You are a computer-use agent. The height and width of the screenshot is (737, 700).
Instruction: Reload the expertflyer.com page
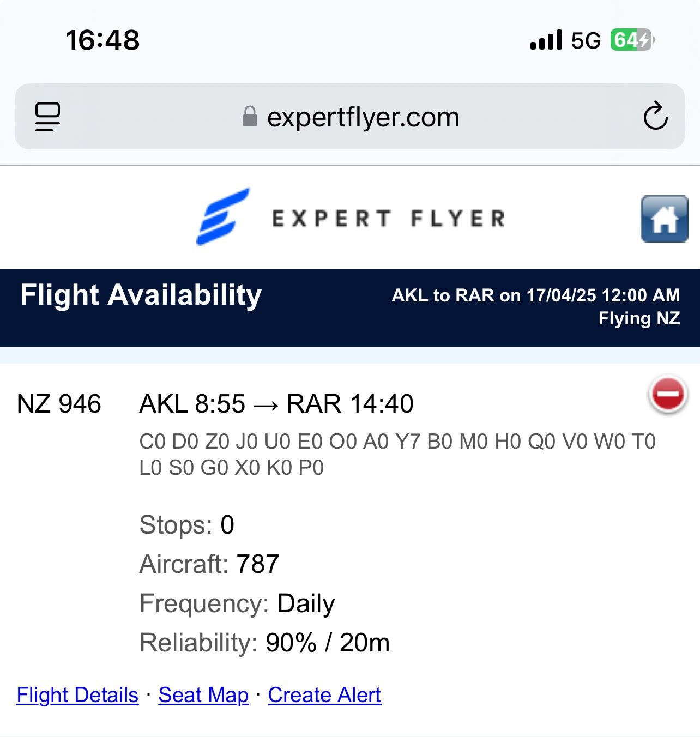[x=655, y=116]
